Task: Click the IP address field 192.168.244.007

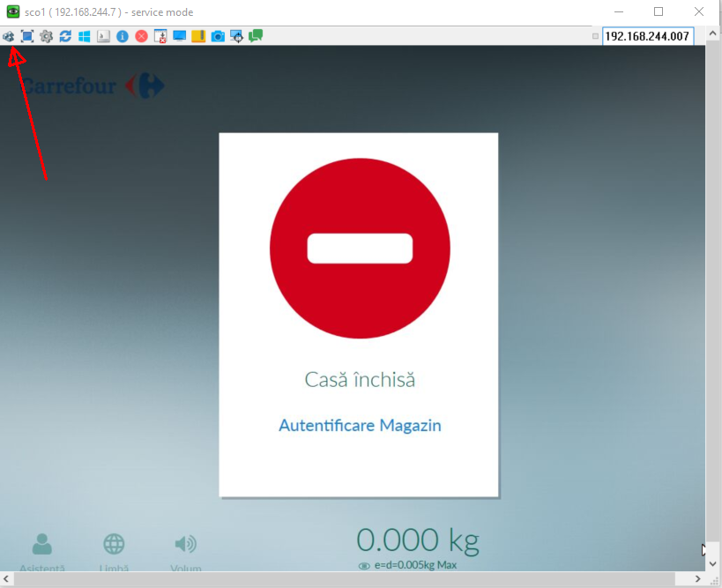Action: click(647, 36)
